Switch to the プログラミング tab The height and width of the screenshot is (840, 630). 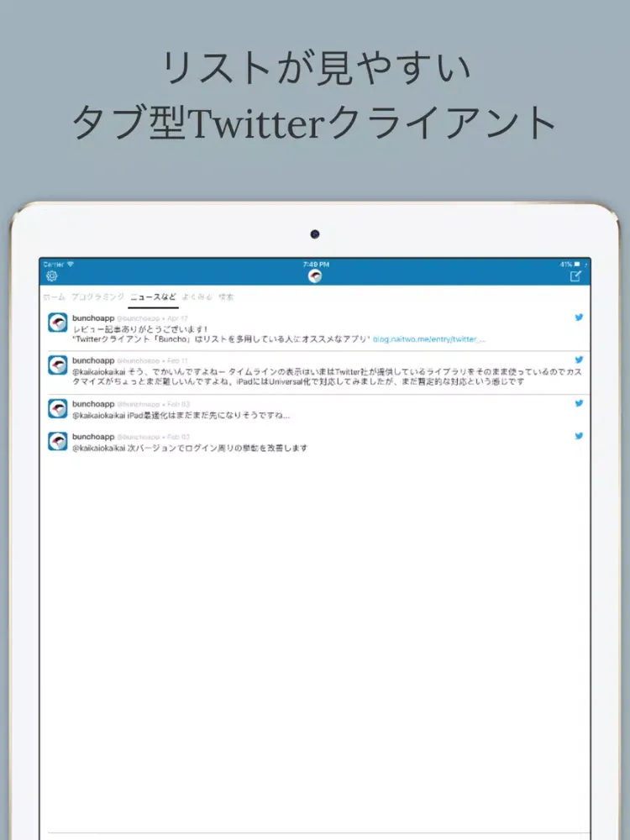click(x=98, y=297)
